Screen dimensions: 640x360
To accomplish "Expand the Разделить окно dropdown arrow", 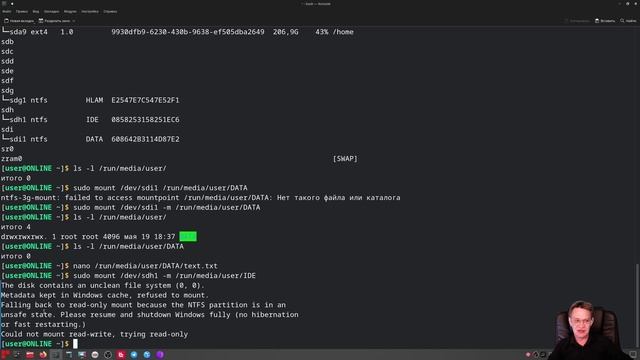I will pyautogui.click(x=74, y=20).
